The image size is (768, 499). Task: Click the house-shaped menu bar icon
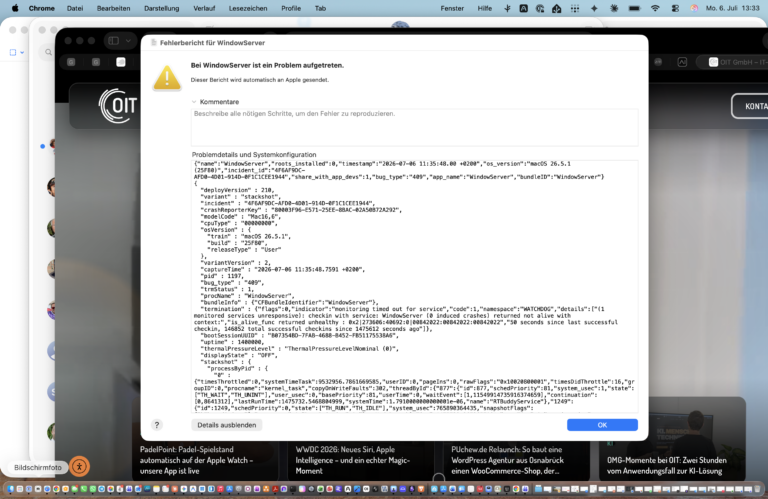click(556, 8)
